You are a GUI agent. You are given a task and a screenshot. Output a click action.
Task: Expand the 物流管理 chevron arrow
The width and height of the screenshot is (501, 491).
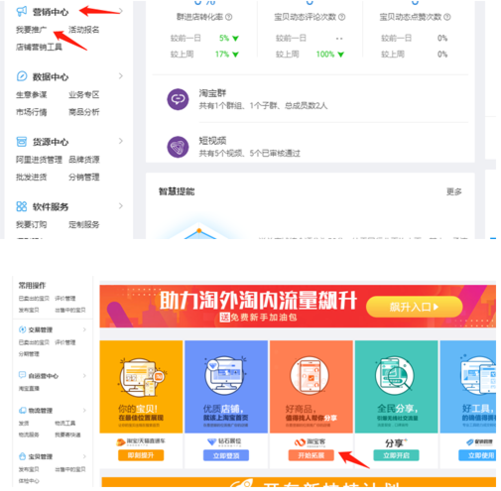click(x=84, y=410)
